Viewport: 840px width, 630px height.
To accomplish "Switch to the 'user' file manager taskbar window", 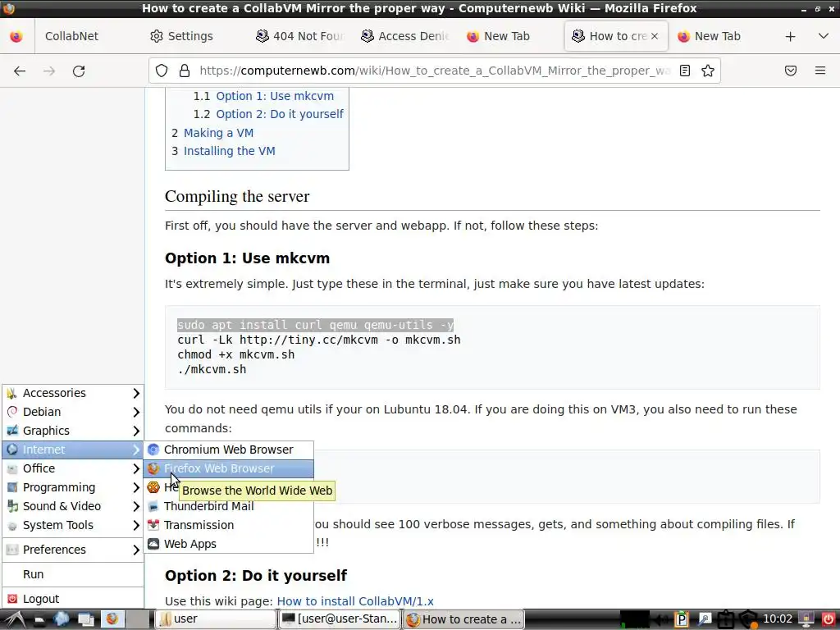I will click(x=216, y=619).
